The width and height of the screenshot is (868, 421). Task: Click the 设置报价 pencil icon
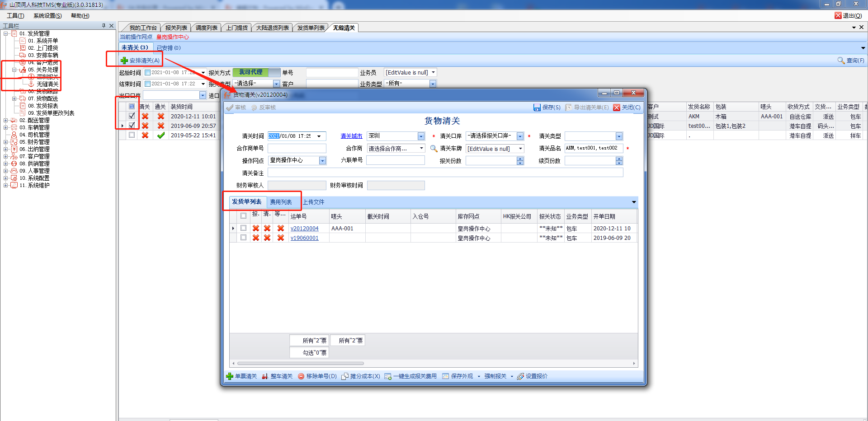tap(520, 376)
